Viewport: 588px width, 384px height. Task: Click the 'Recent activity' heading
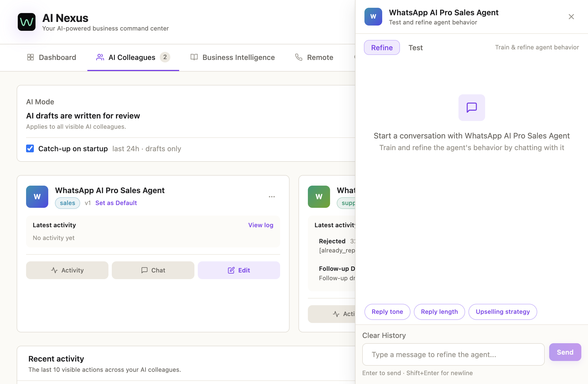coord(56,359)
